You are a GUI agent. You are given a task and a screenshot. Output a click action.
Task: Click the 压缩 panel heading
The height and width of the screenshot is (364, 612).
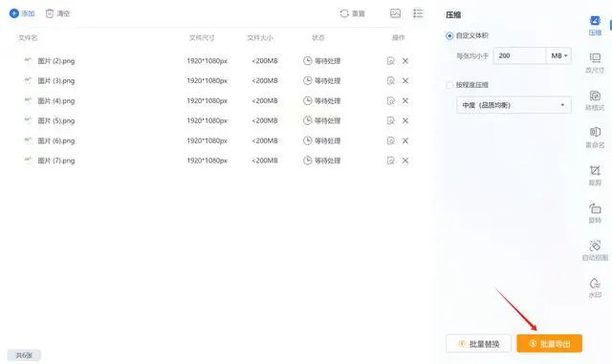click(453, 15)
